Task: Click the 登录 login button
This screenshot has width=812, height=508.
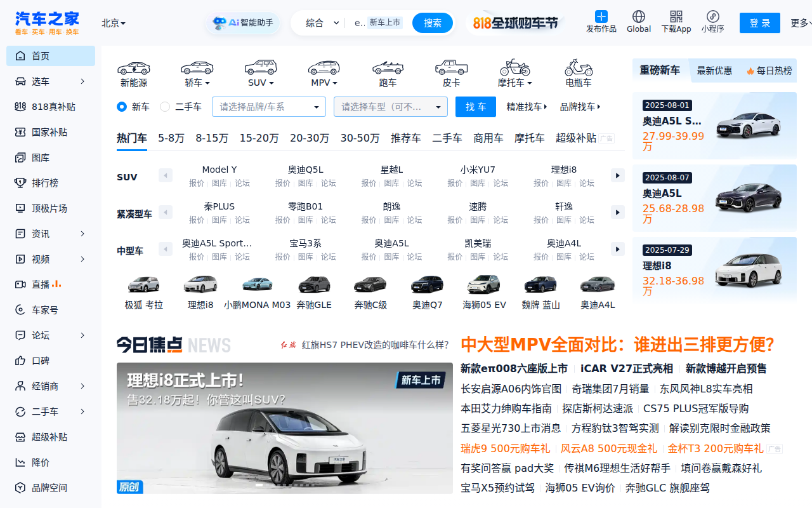Action: [x=760, y=23]
